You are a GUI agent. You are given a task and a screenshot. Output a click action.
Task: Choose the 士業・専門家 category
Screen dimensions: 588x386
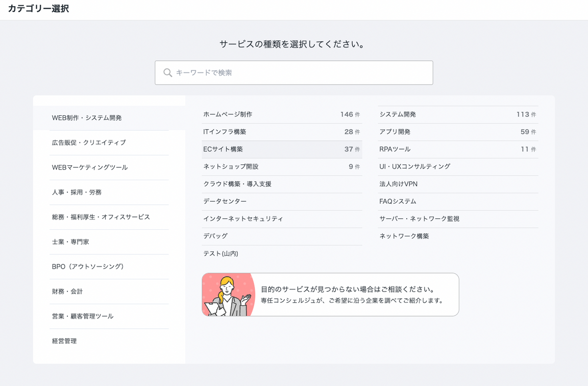click(70, 242)
